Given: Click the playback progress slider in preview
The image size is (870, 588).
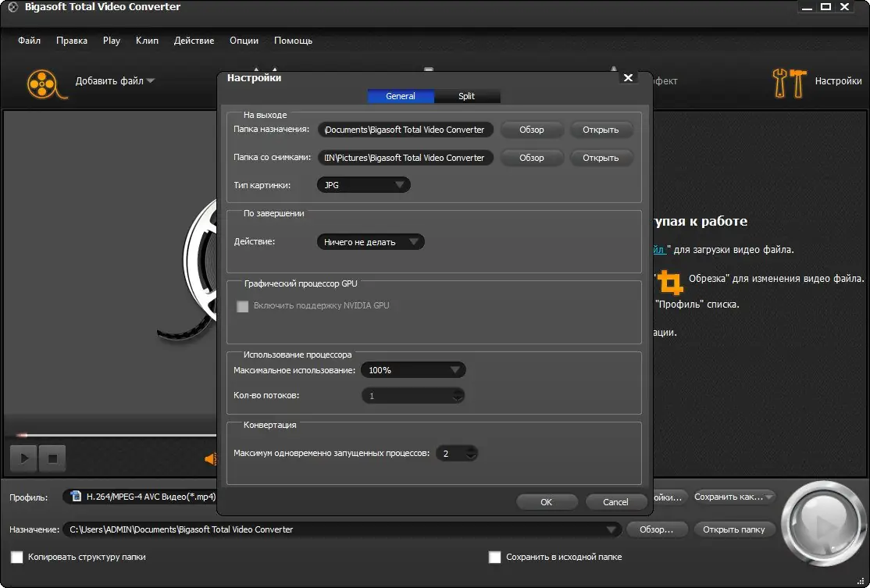Looking at the screenshot, I should click(116, 436).
